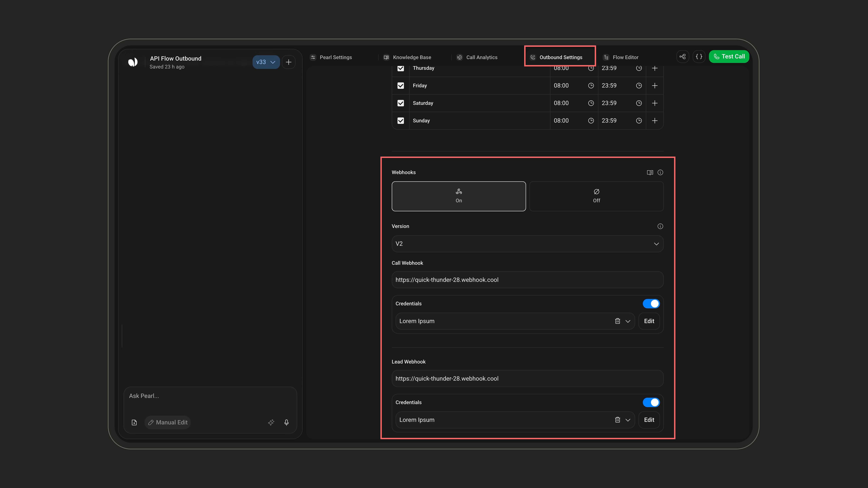This screenshot has height=488, width=868.
Task: Edit Call Webhook credentials
Action: tap(649, 321)
